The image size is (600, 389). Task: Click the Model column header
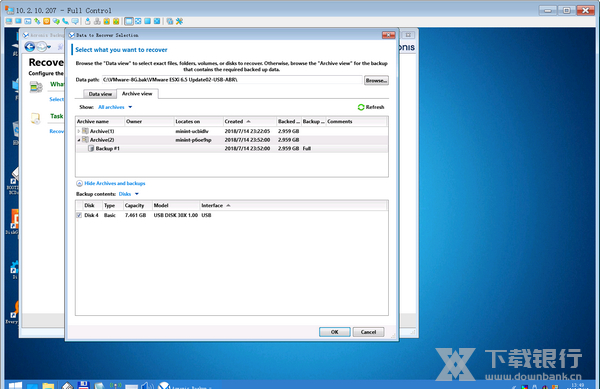click(176, 205)
